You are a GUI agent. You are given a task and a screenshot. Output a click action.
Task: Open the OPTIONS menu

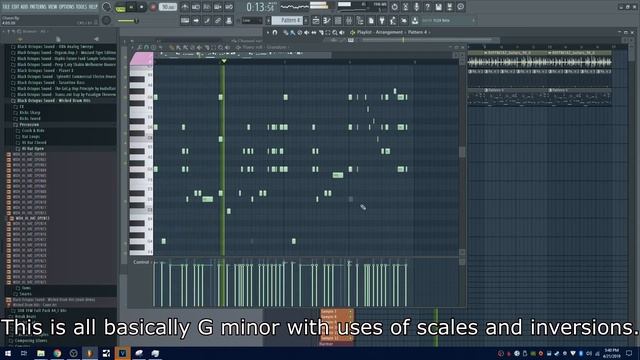[x=67, y=7]
